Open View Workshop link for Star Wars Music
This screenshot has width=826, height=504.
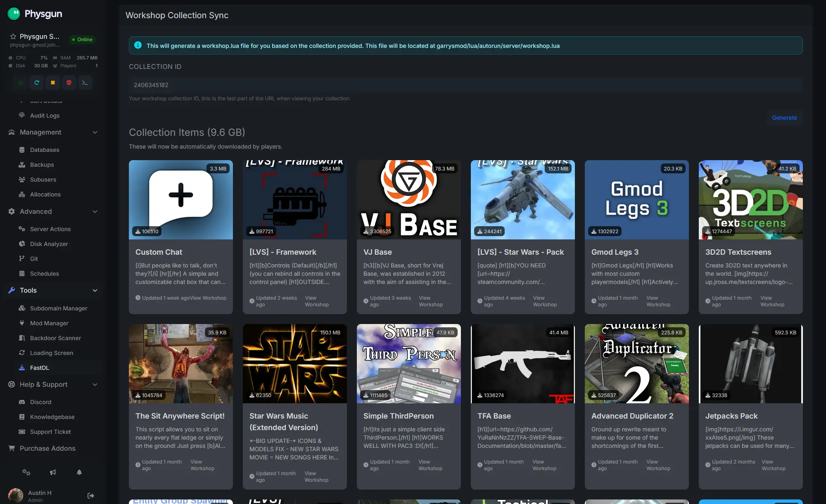tap(316, 477)
